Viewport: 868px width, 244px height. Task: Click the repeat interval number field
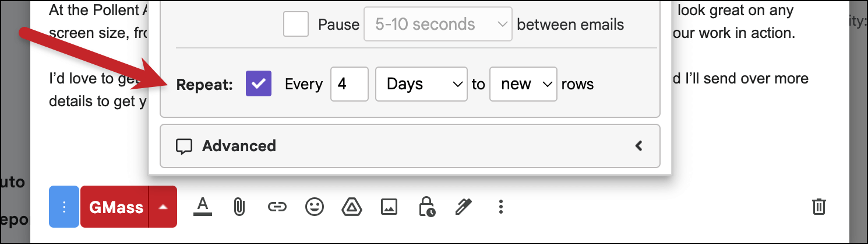point(350,84)
